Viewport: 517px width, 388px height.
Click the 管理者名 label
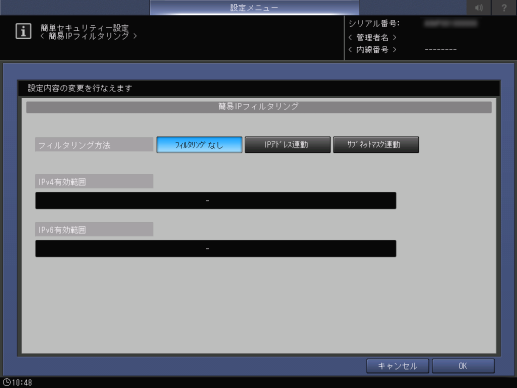372,37
